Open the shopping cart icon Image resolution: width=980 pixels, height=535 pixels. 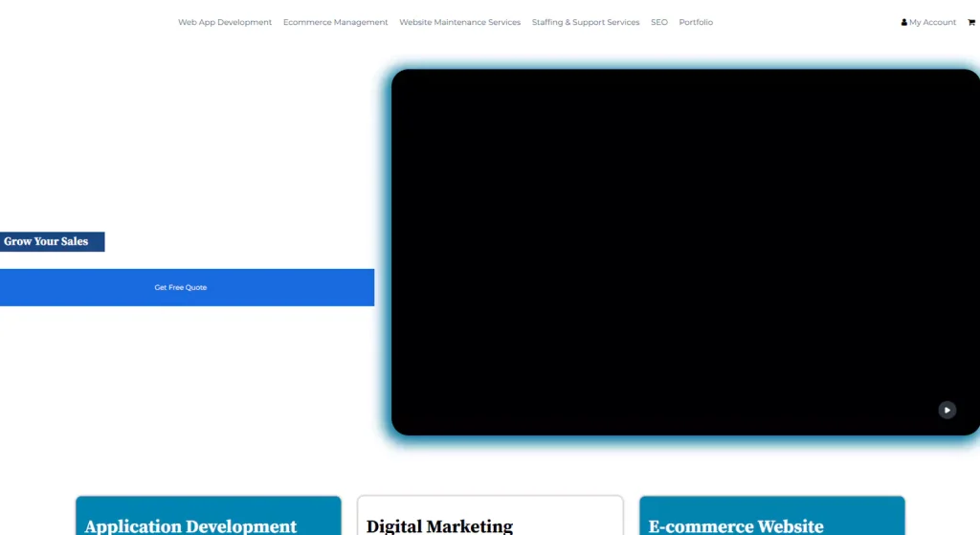point(971,22)
